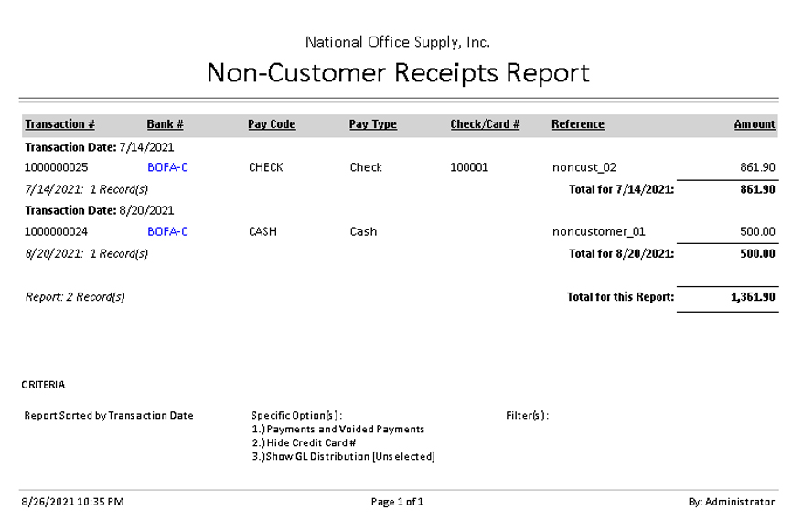The image size is (803, 532).
Task: Select the CRITERIA section heading
Action: [43, 385]
